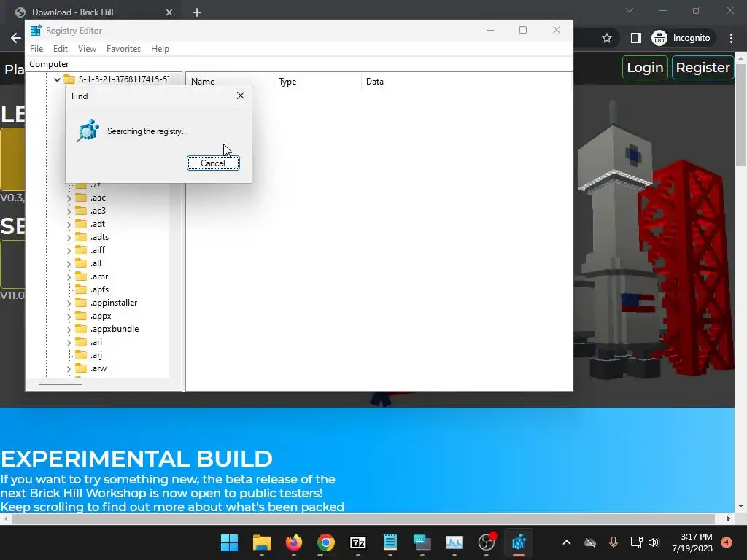Select the .apfs key label
The width and height of the screenshot is (747, 560).
pos(99,289)
